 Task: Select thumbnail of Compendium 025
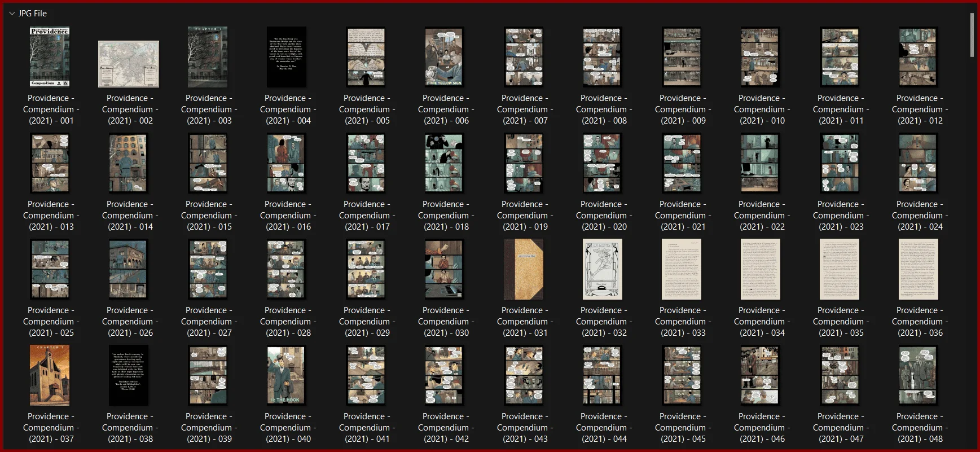point(50,269)
